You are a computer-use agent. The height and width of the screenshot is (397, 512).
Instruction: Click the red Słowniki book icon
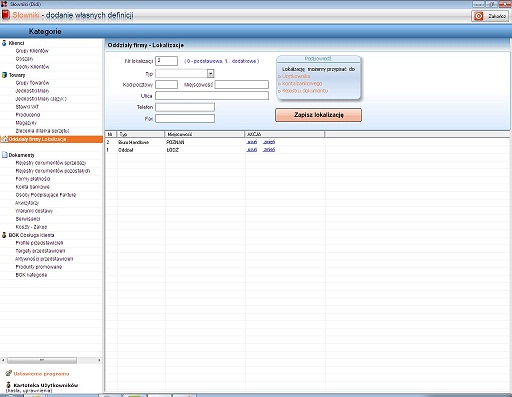click(x=6, y=15)
